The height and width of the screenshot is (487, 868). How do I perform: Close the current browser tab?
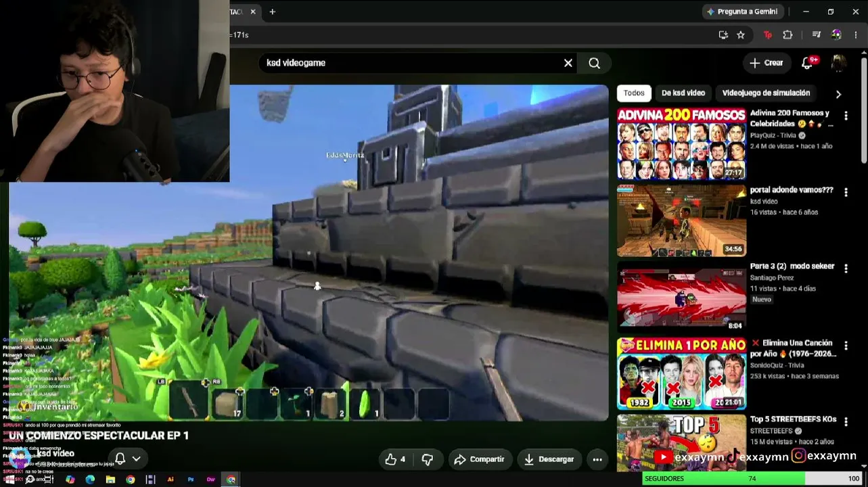253,11
